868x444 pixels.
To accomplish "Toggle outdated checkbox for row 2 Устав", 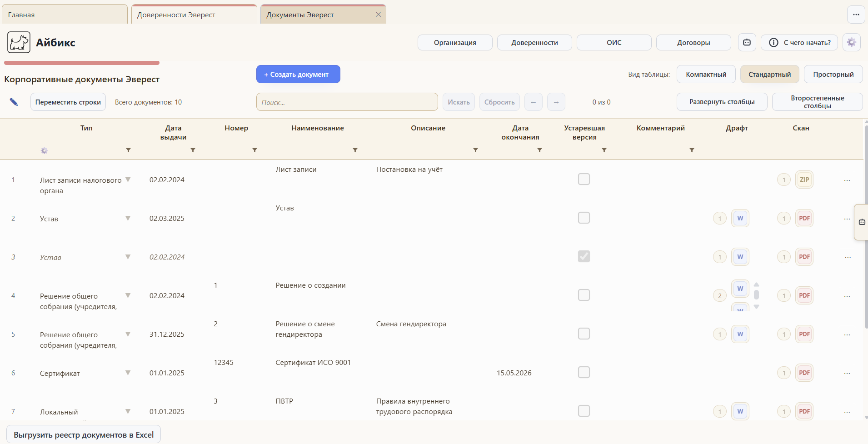I will (x=584, y=218).
